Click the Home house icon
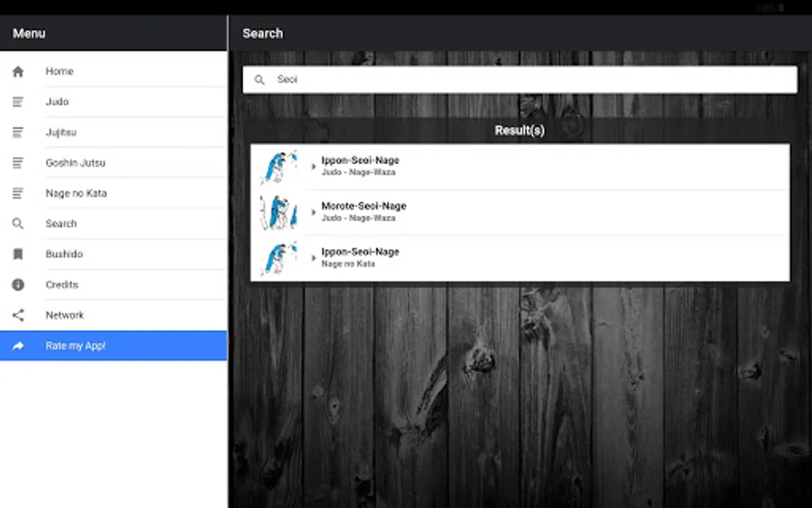 (x=18, y=72)
